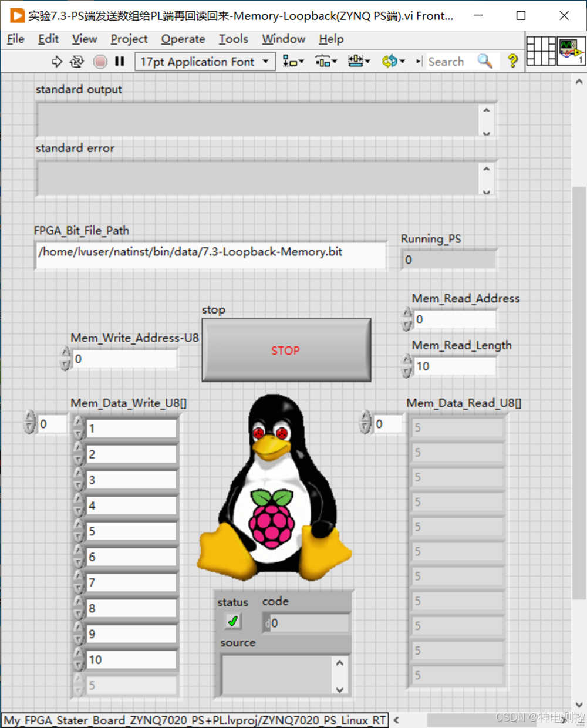Viewport: 587px width, 728px height.
Task: Click write array element with value 1
Action: pos(131,429)
